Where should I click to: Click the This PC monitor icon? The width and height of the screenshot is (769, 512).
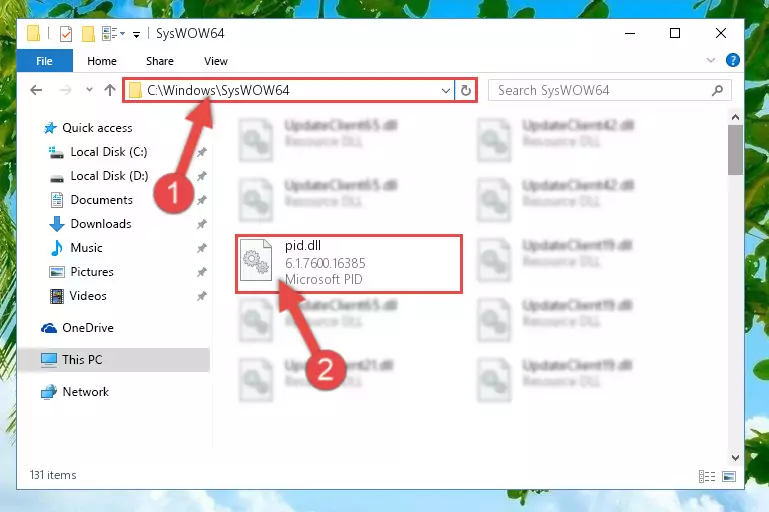point(49,360)
